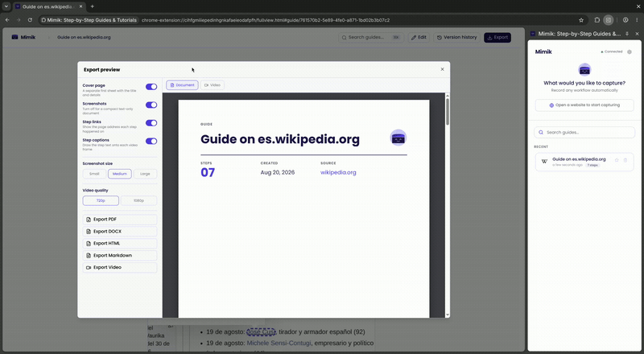This screenshot has height=354, width=644.
Task: Click the Export button in the header
Action: click(497, 37)
